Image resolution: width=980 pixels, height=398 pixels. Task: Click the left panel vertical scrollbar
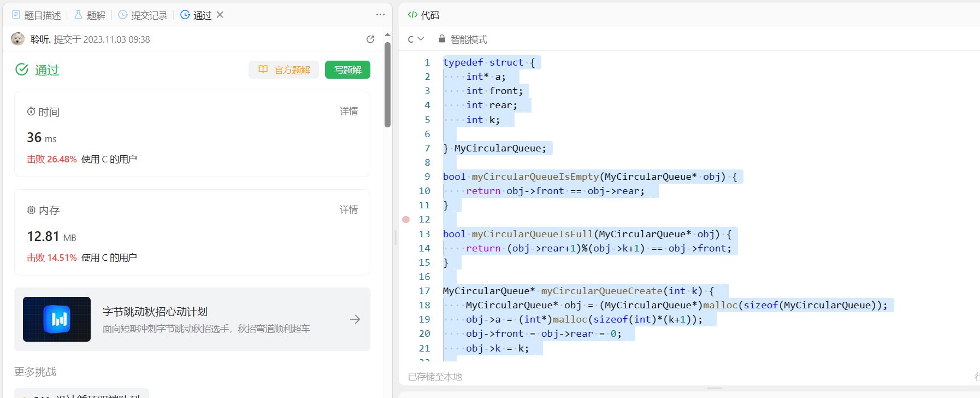click(387, 85)
